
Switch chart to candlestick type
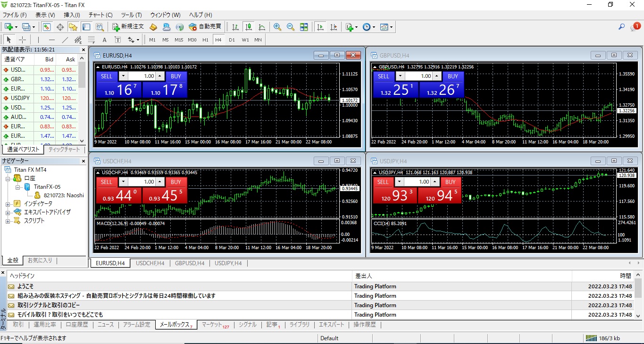248,27
